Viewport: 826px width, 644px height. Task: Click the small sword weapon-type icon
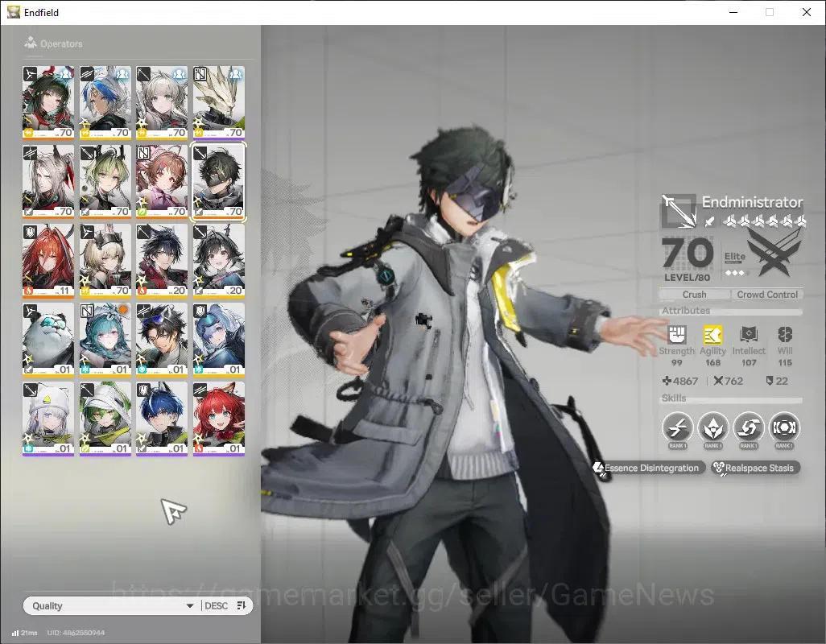coord(709,221)
